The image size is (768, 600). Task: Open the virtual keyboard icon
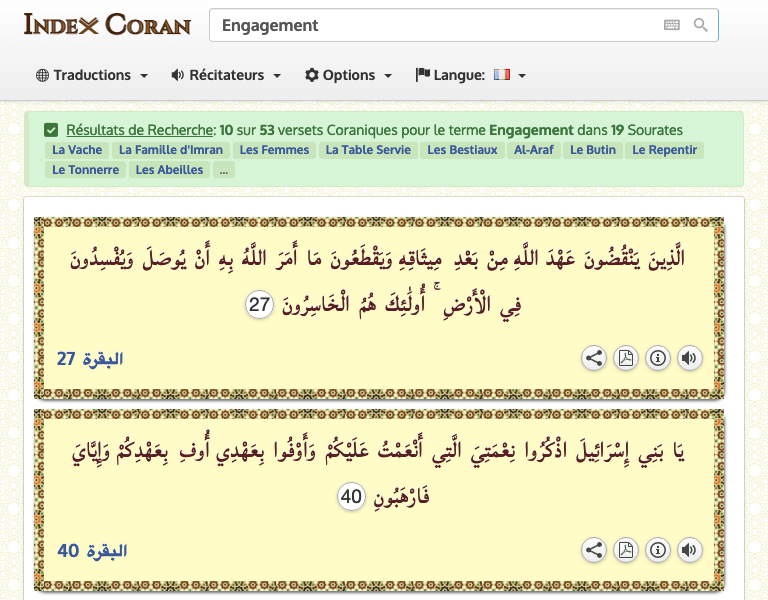[672, 25]
